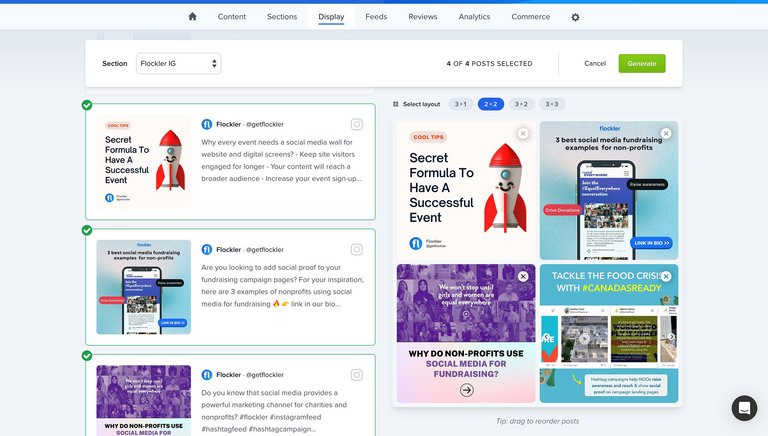Click the green Generate button

click(642, 64)
